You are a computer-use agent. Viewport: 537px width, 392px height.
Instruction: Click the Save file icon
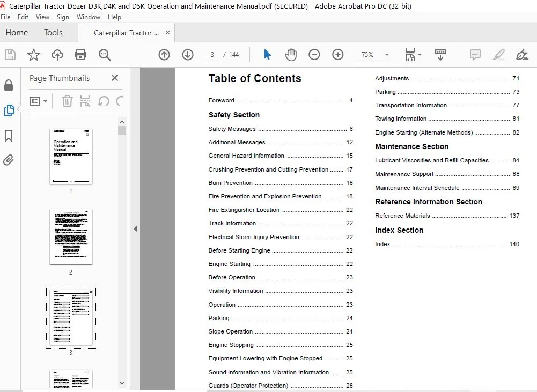[x=10, y=55]
